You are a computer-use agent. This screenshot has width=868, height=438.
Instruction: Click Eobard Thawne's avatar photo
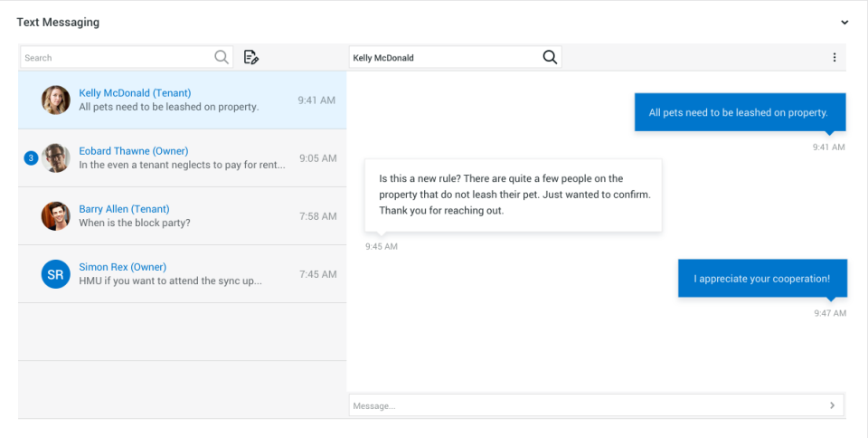(x=56, y=158)
